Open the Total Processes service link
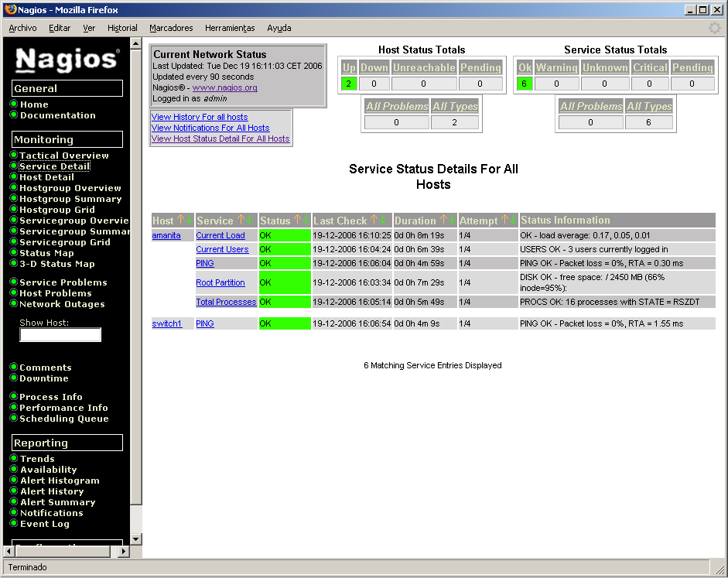This screenshot has height=578, width=728. click(x=226, y=302)
